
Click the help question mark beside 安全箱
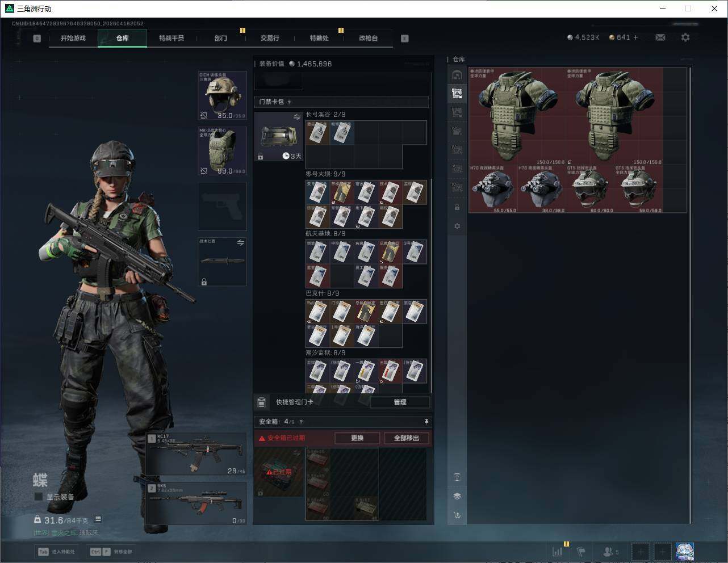pyautogui.click(x=301, y=422)
